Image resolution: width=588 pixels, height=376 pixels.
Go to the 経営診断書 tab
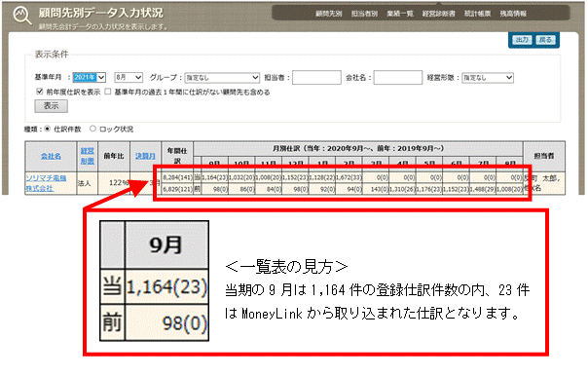pyautogui.click(x=438, y=14)
